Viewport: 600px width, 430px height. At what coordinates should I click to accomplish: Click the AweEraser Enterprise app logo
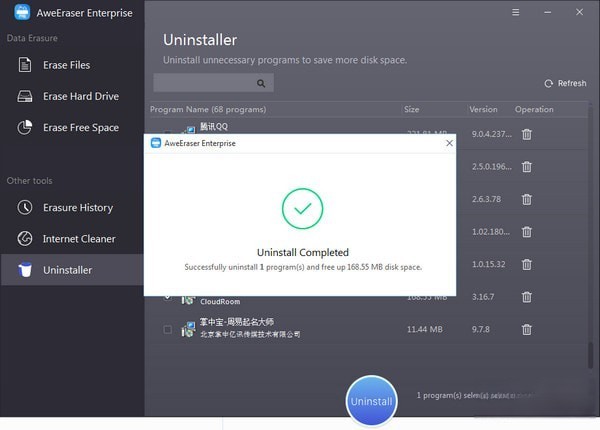tap(22, 12)
